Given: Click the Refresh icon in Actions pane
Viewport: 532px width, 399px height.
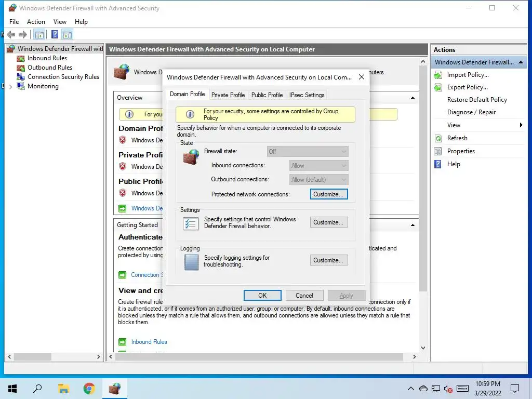Looking at the screenshot, I should tap(438, 138).
